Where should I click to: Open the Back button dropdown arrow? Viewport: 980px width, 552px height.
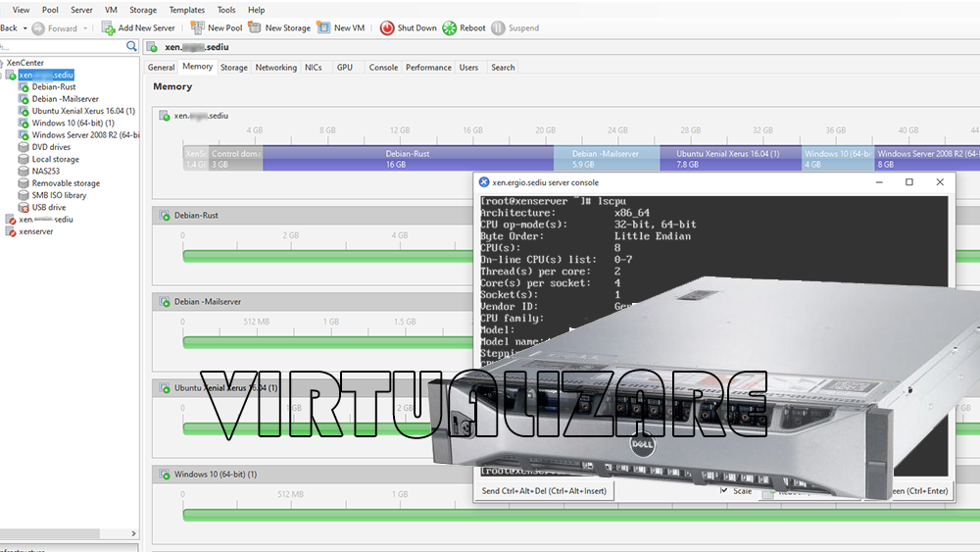(25, 28)
